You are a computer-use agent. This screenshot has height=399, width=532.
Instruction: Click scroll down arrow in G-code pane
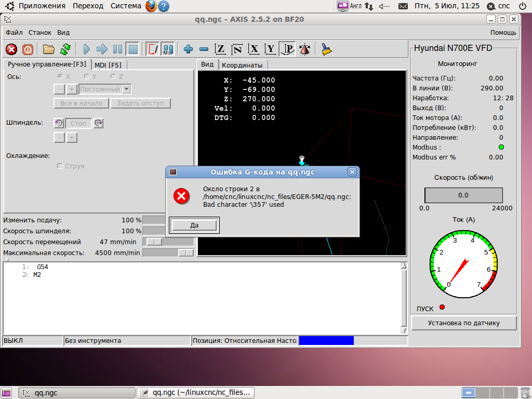(403, 330)
